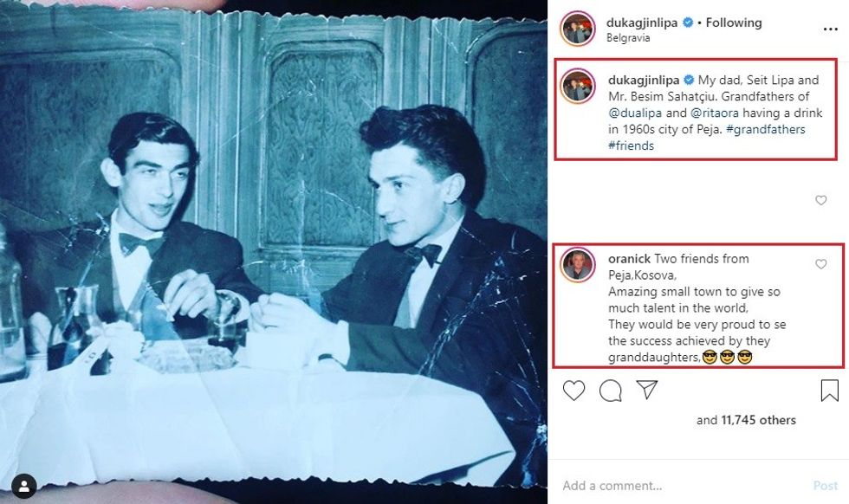Screen dimensions: 849x504
Task: Open oranick username in comment
Action: click(629, 259)
